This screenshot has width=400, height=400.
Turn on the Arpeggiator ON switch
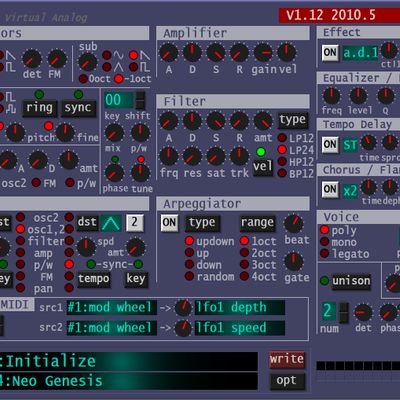[x=169, y=222]
